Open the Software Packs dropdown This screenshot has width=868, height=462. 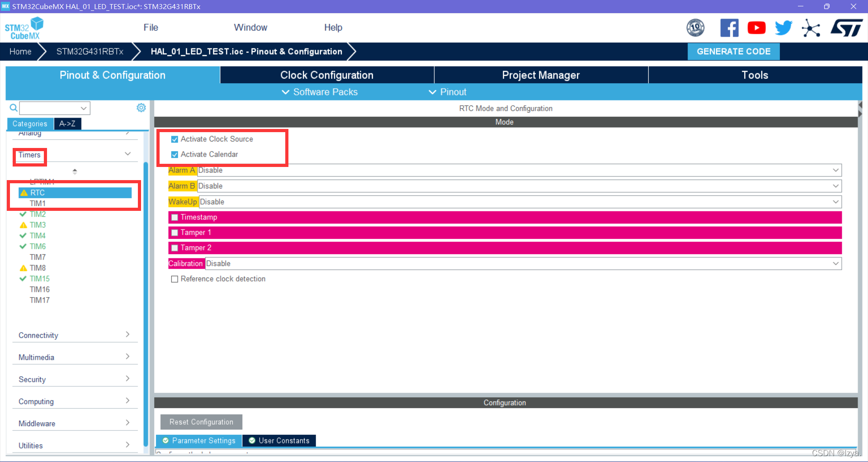[320, 92]
